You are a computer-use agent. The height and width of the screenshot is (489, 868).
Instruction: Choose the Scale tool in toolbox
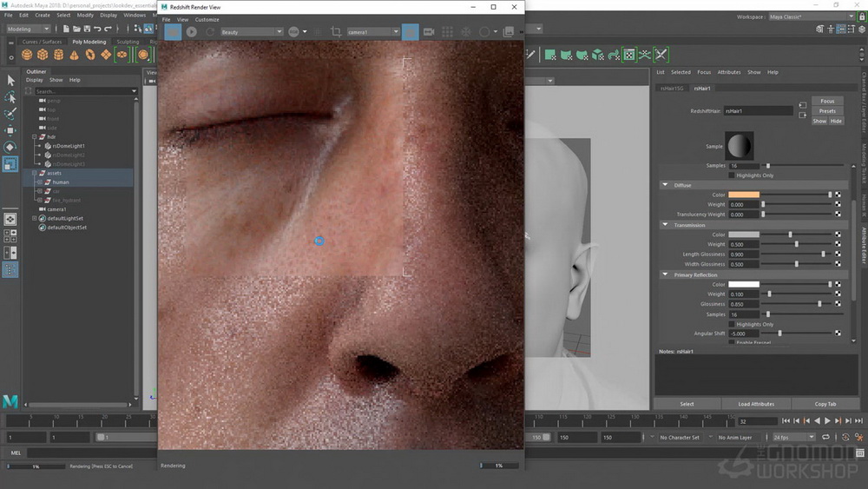10,164
